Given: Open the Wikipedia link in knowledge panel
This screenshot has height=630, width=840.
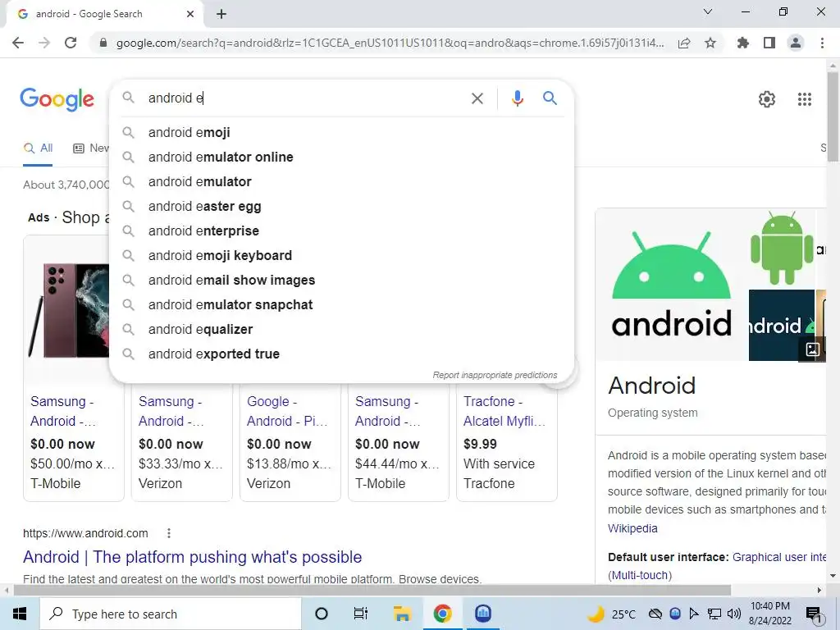Looking at the screenshot, I should (632, 528).
